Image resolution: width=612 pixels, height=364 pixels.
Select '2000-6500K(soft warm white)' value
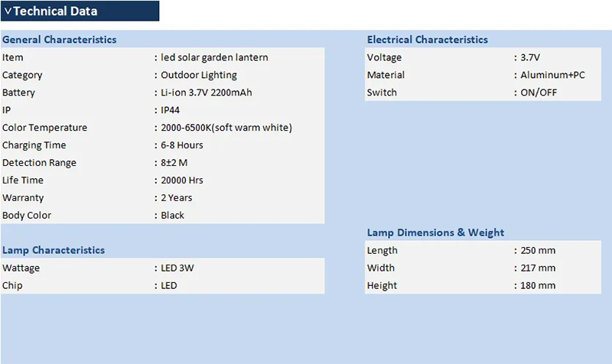pos(226,128)
